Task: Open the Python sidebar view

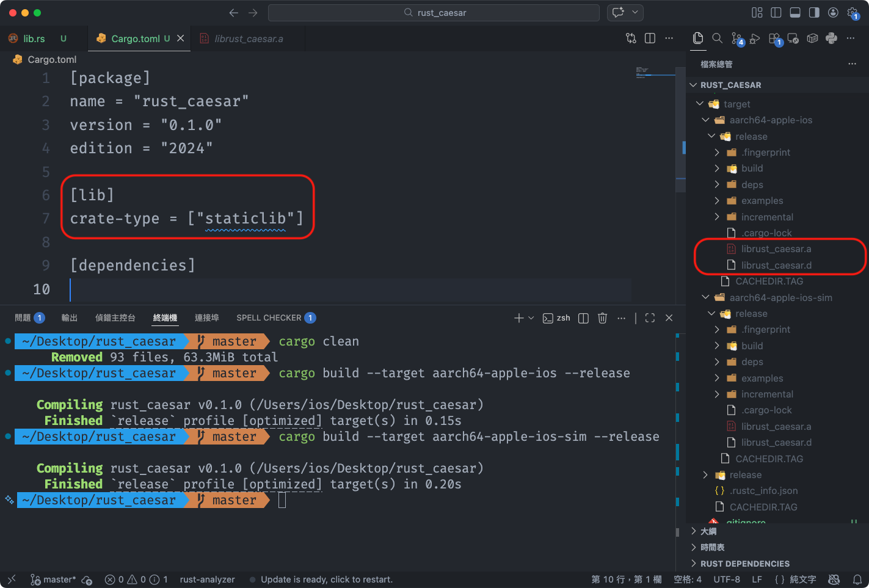Action: click(x=831, y=38)
